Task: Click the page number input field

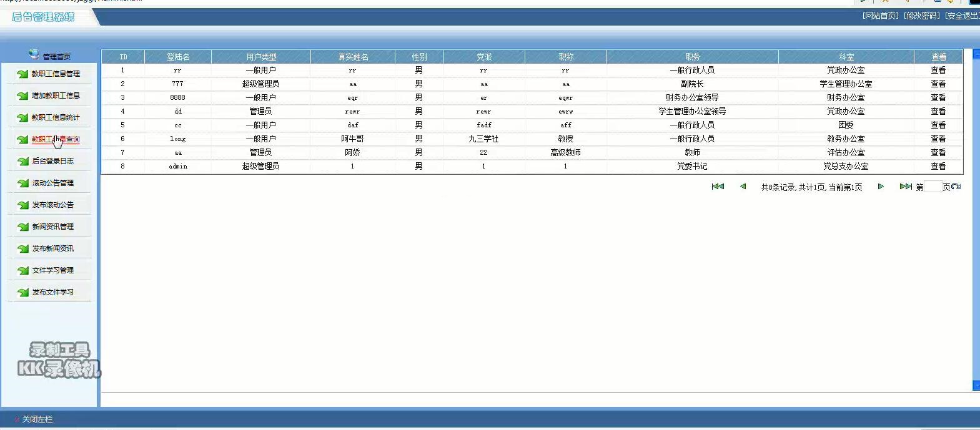Action: coord(933,187)
